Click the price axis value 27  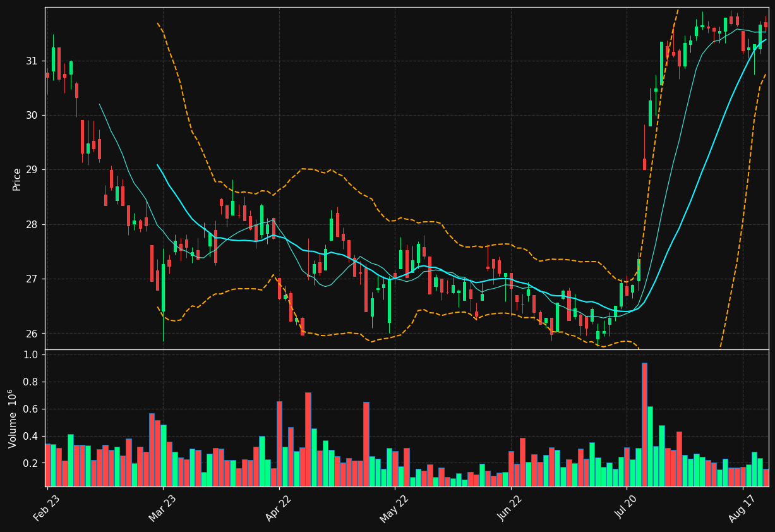click(x=32, y=279)
